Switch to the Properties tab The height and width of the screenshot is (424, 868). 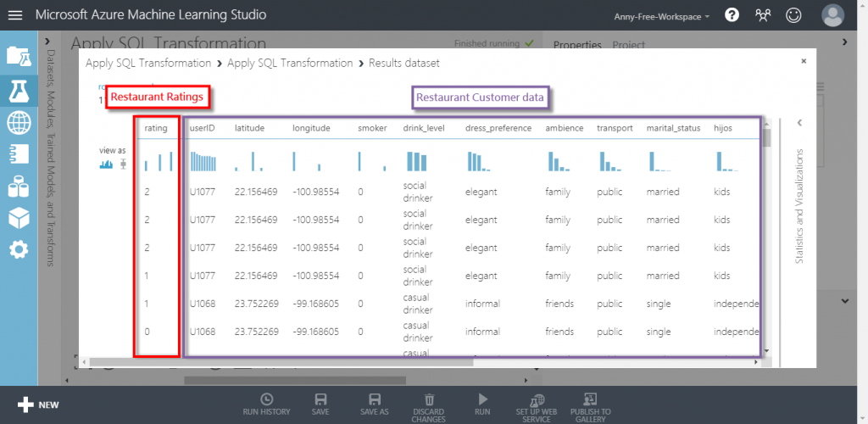[577, 46]
